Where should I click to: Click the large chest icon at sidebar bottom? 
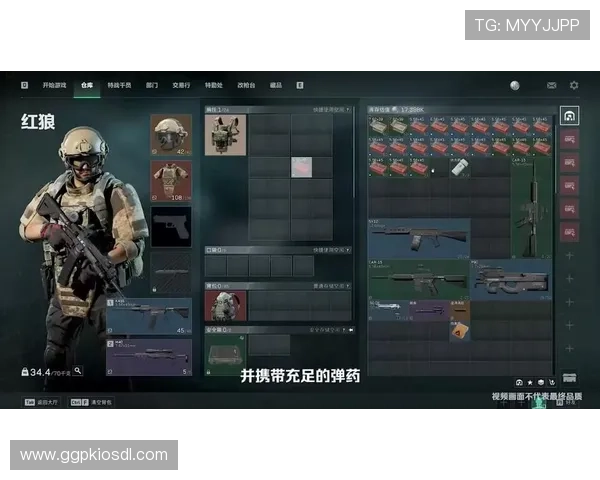coord(569,378)
